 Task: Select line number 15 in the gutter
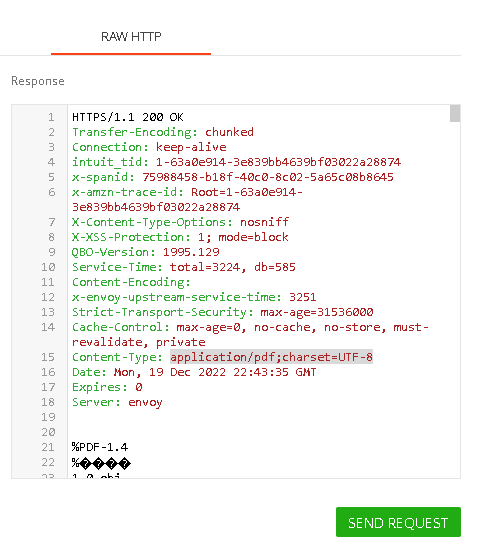[48, 357]
